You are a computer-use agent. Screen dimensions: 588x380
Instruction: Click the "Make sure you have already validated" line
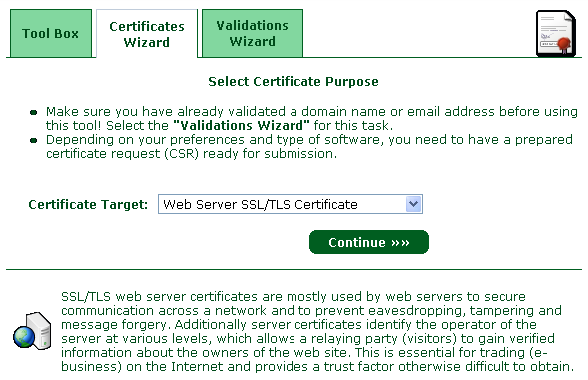311,112
